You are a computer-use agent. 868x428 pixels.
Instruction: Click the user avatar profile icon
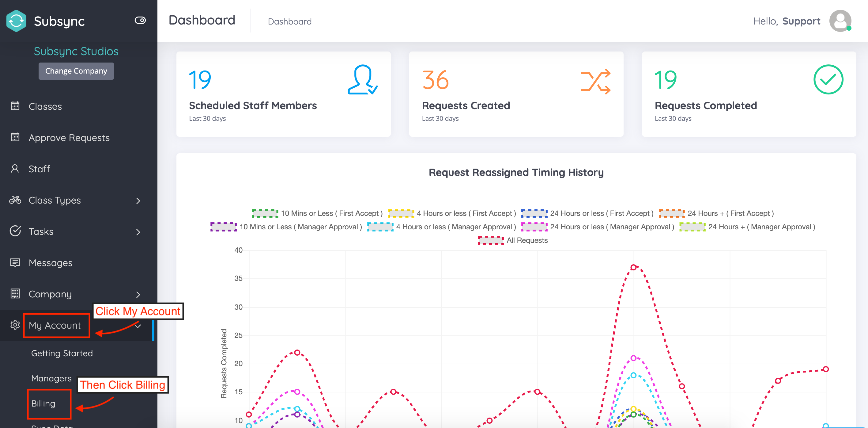(x=840, y=21)
